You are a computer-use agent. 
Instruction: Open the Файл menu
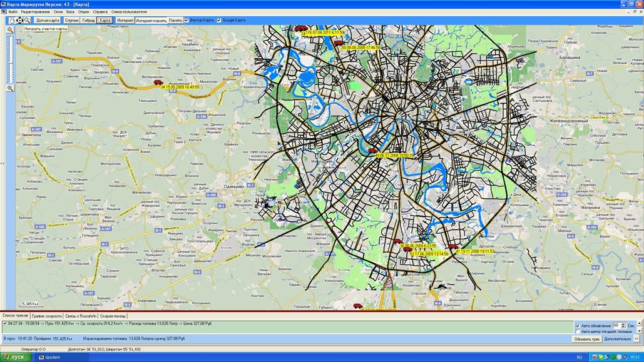[13, 12]
